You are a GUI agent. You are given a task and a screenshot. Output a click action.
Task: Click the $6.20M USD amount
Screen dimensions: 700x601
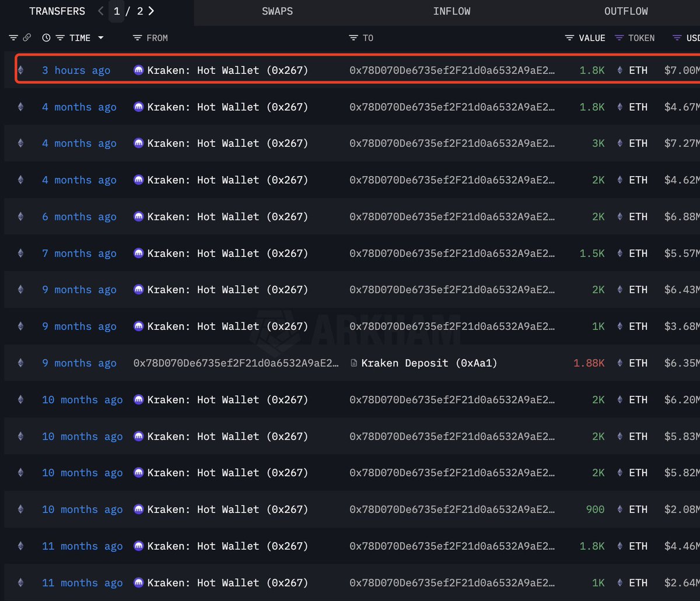[x=681, y=400]
